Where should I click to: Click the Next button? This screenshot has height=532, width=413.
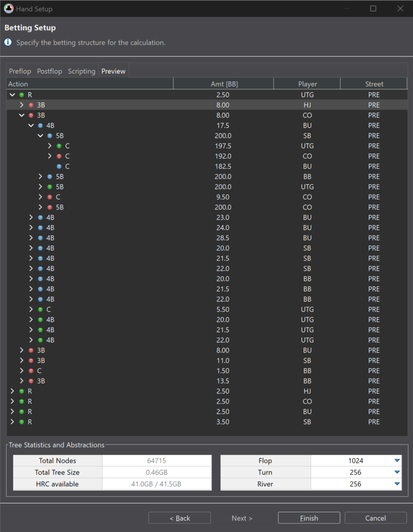[x=242, y=518]
